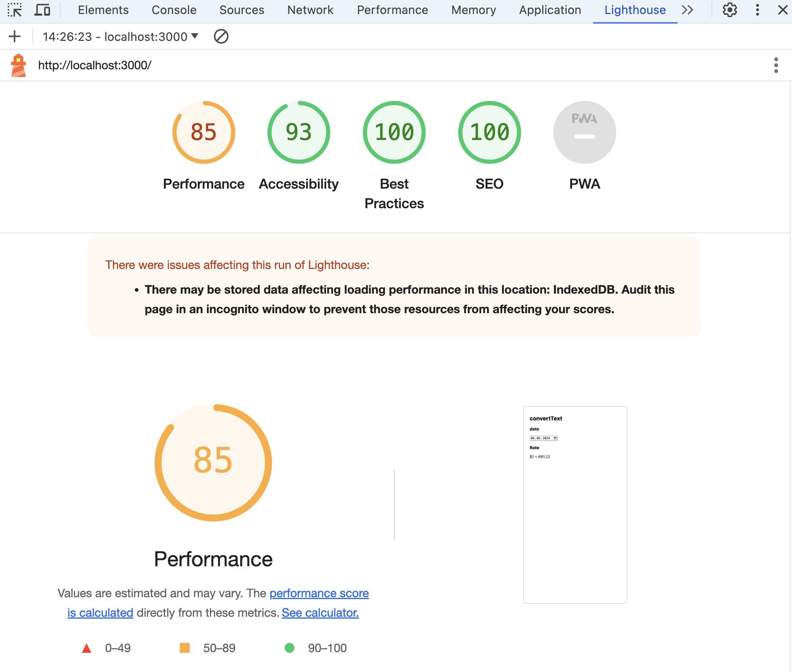
Task: Open DevTools settings gear
Action: tap(729, 10)
